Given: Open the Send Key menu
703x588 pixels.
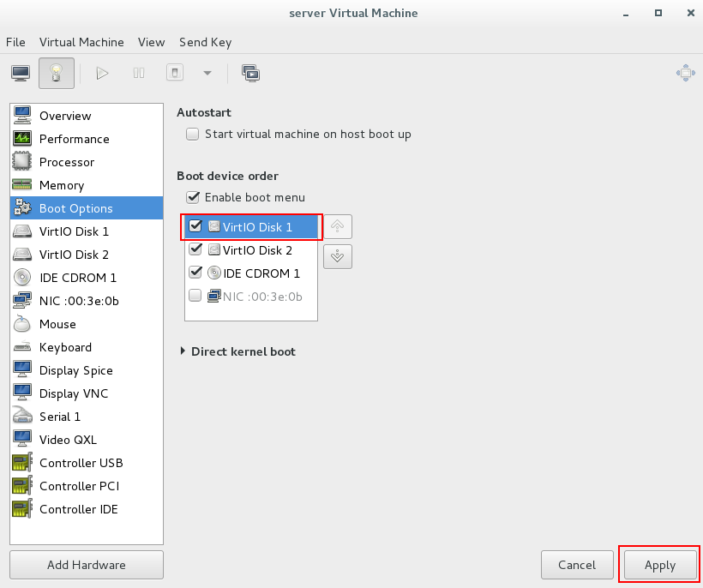Looking at the screenshot, I should [x=206, y=42].
